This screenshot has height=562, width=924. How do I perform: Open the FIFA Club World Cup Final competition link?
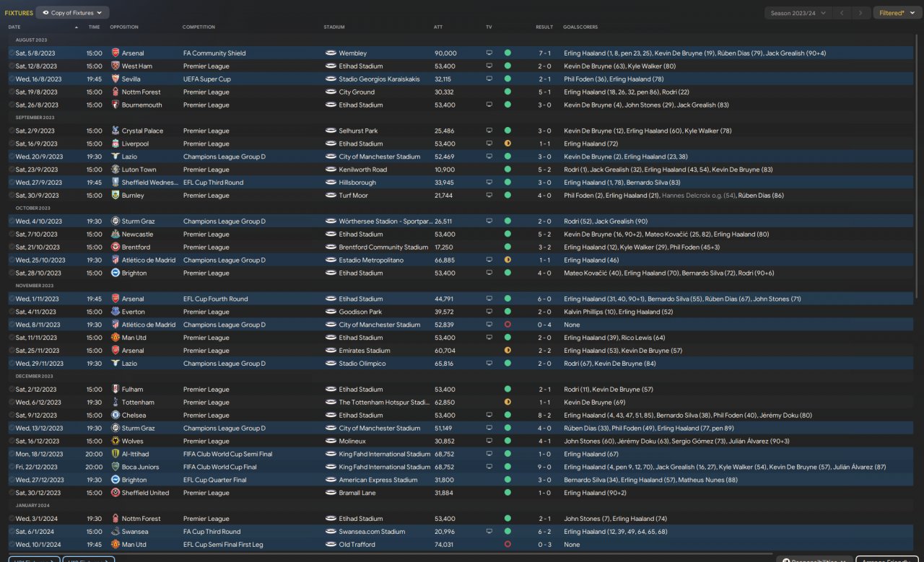coord(219,467)
